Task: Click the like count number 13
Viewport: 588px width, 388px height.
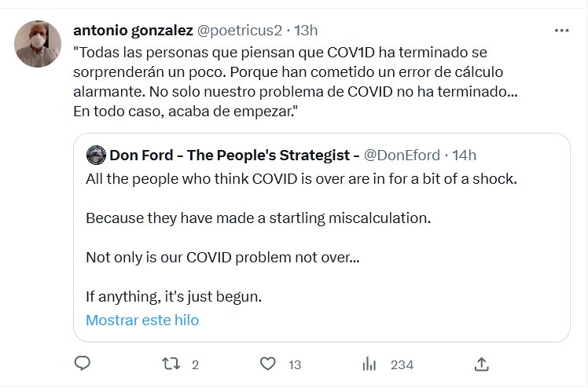Action: [295, 364]
